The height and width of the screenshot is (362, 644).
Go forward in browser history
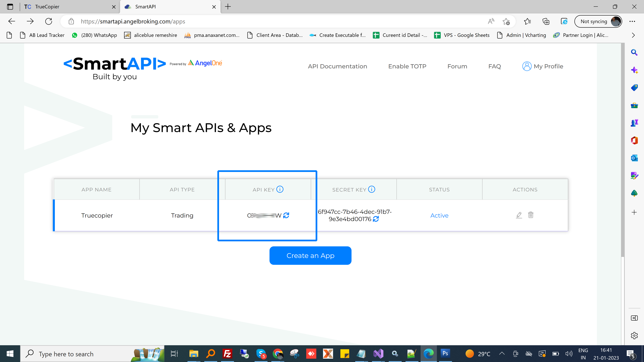[x=30, y=21]
